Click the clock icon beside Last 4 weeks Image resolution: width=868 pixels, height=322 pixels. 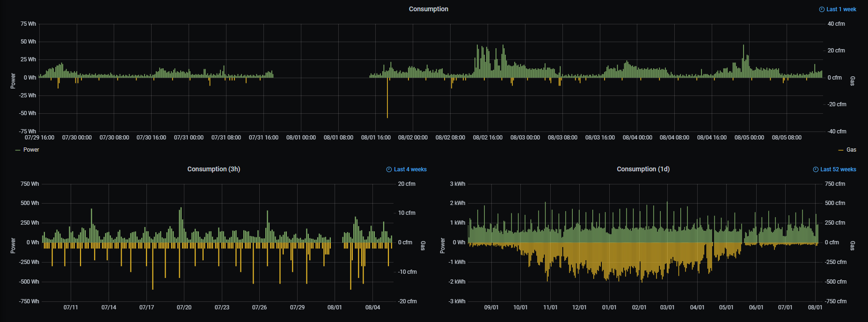tap(389, 169)
